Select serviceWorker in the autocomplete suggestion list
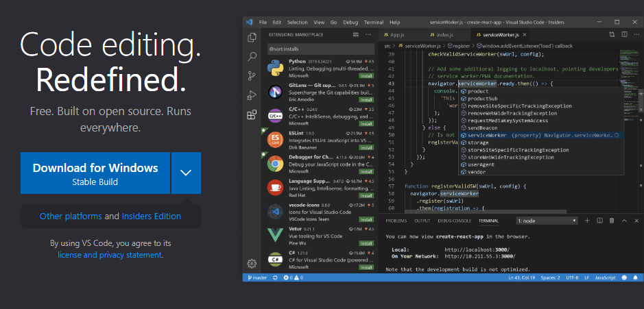The height and width of the screenshot is (309, 644). (x=541, y=135)
